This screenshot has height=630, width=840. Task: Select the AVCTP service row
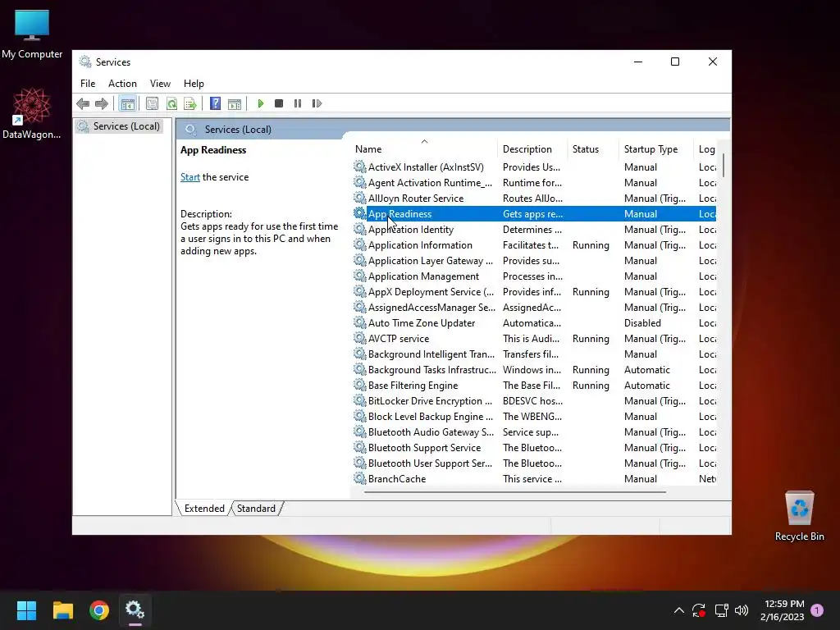click(x=534, y=339)
